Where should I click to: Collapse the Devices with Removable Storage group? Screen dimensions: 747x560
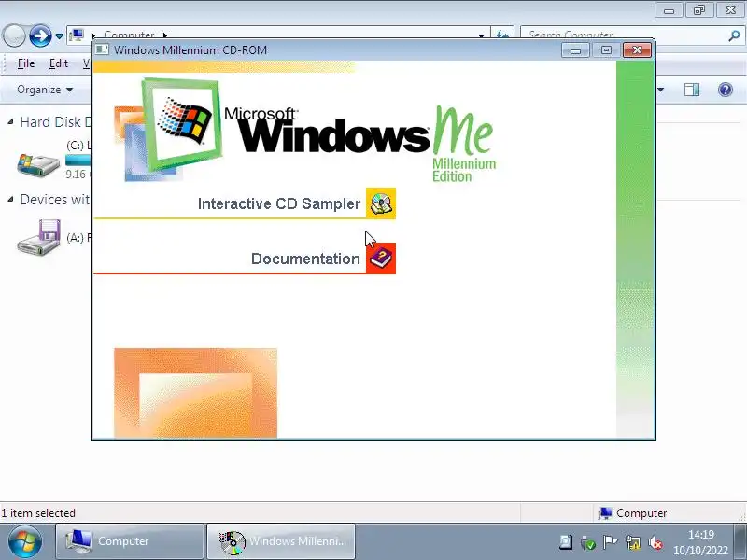click(10, 200)
